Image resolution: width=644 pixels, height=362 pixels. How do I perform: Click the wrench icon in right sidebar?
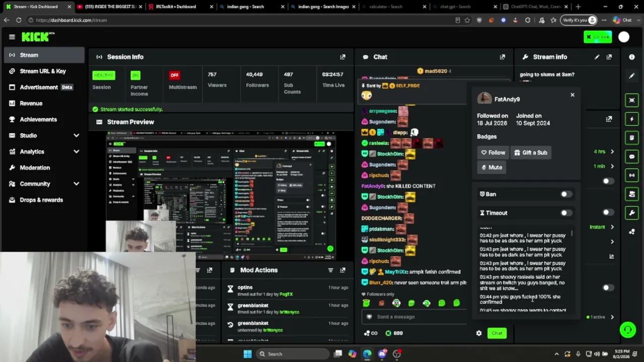[632, 213]
